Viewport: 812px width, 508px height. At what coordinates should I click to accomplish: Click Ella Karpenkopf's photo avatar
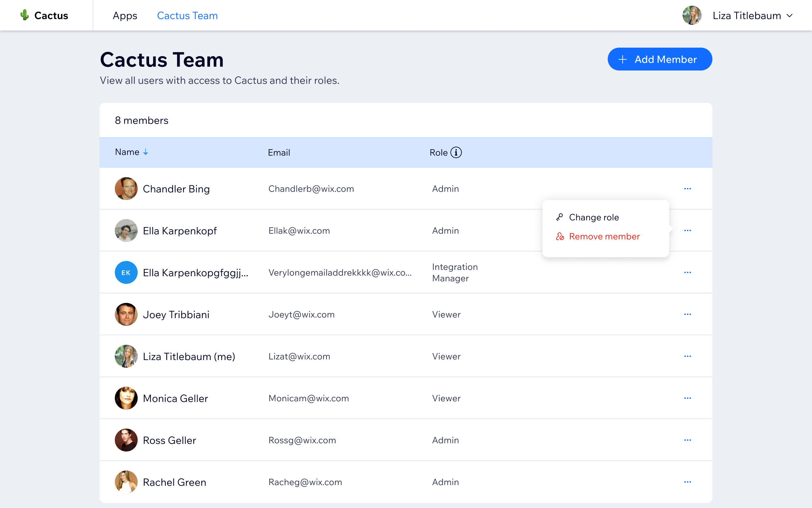pos(126,231)
